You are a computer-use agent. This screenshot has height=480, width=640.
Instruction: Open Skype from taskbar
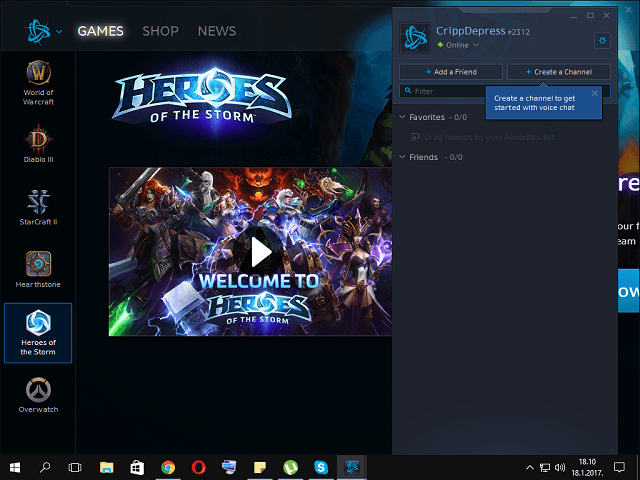[x=321, y=467]
